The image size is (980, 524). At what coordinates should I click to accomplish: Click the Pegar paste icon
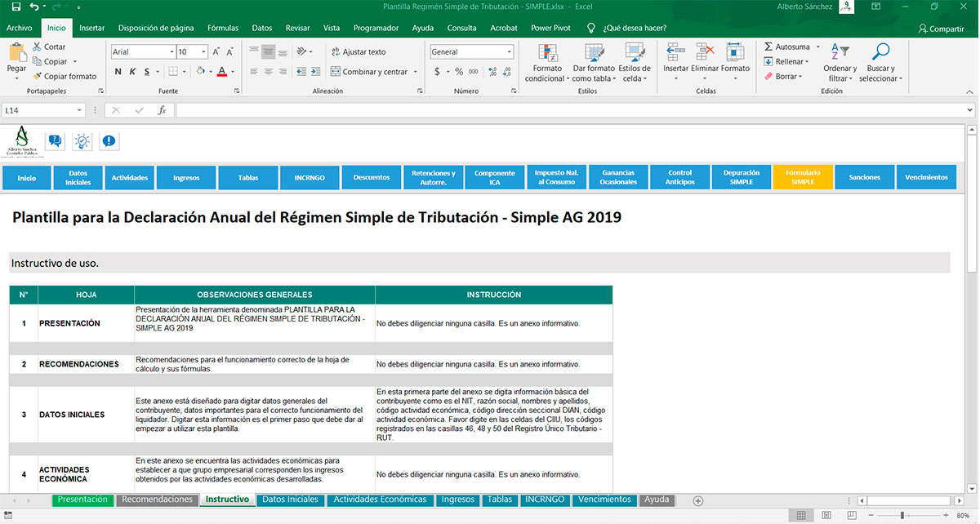[x=16, y=52]
